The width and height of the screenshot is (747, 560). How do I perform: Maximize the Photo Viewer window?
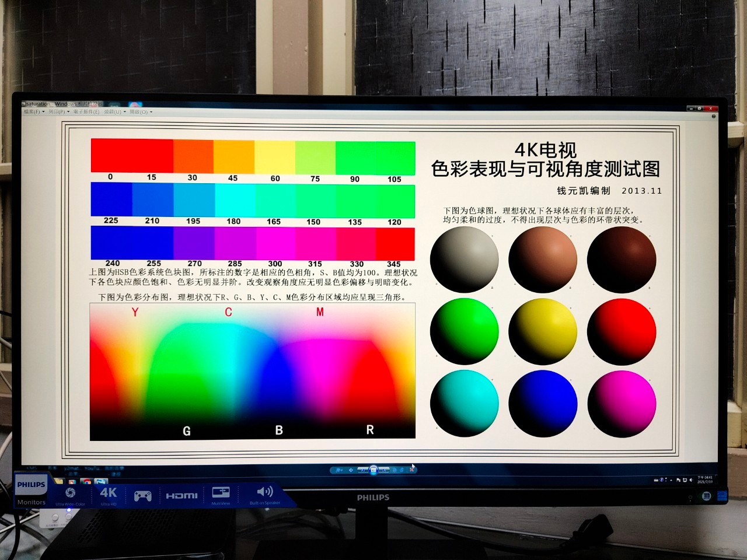699,108
